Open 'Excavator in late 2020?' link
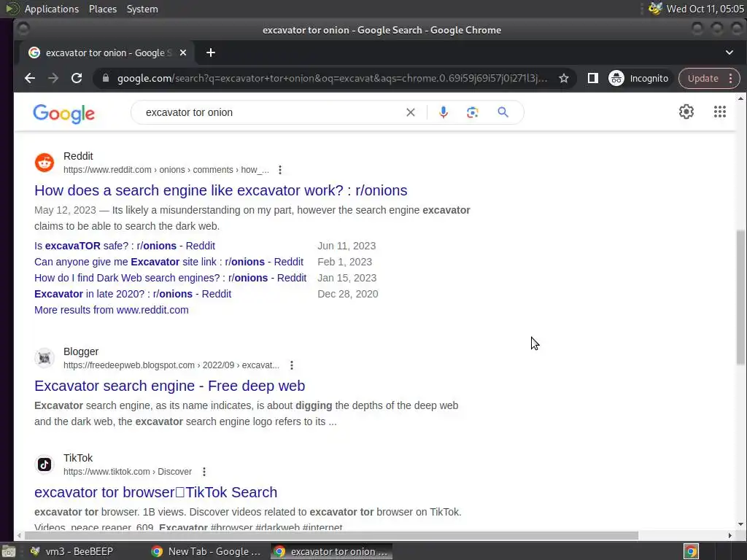Image resolution: width=747 pixels, height=560 pixels. click(133, 294)
